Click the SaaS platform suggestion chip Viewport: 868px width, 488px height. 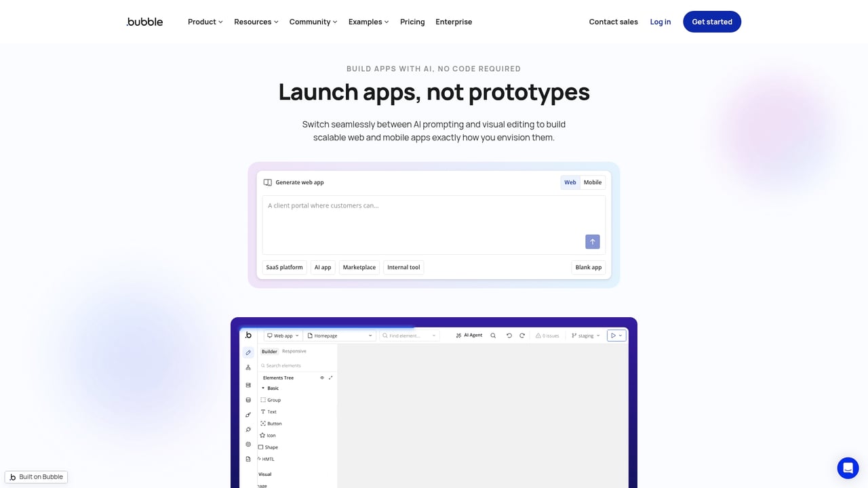pyautogui.click(x=284, y=266)
